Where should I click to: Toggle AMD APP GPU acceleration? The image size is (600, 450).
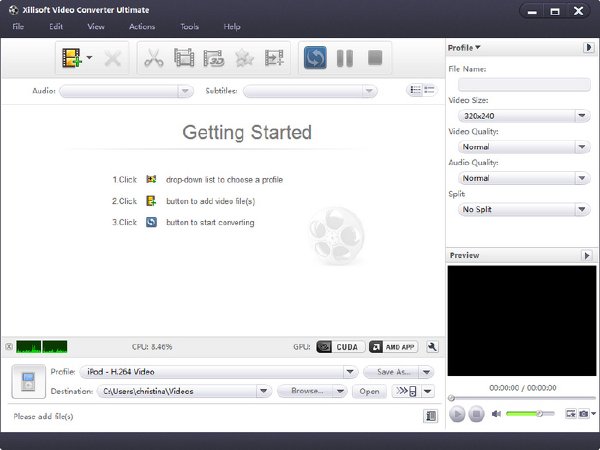(x=393, y=347)
